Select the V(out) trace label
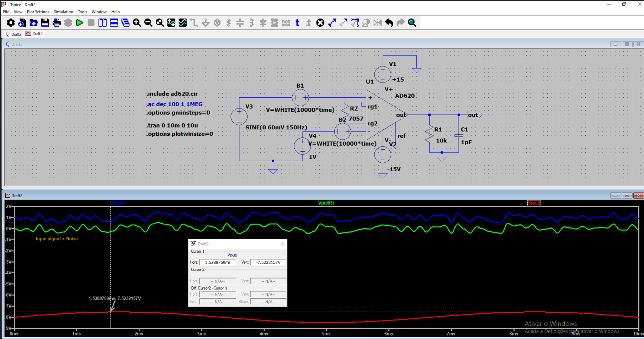Image resolution: width=644 pixels, height=339 pixels. click(x=534, y=203)
